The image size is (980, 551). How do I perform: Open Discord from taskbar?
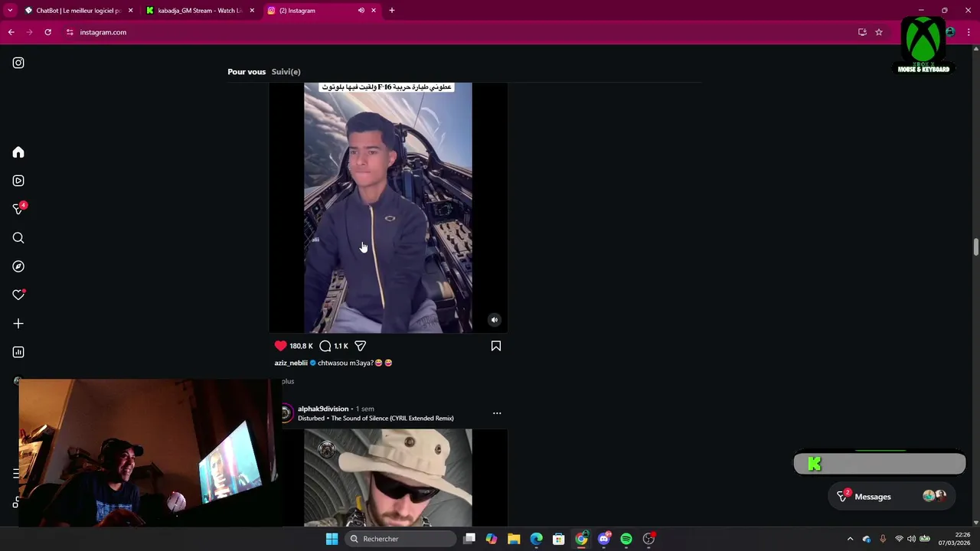604,539
